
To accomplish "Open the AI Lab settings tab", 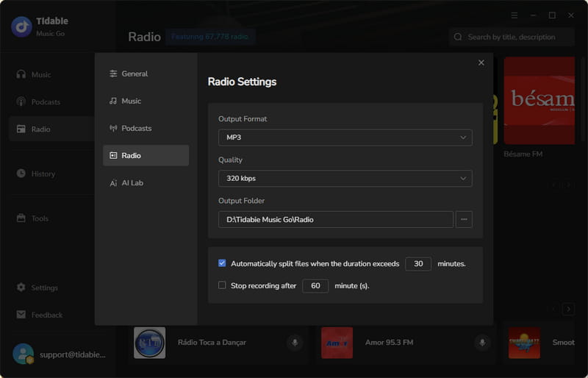I will coord(146,183).
